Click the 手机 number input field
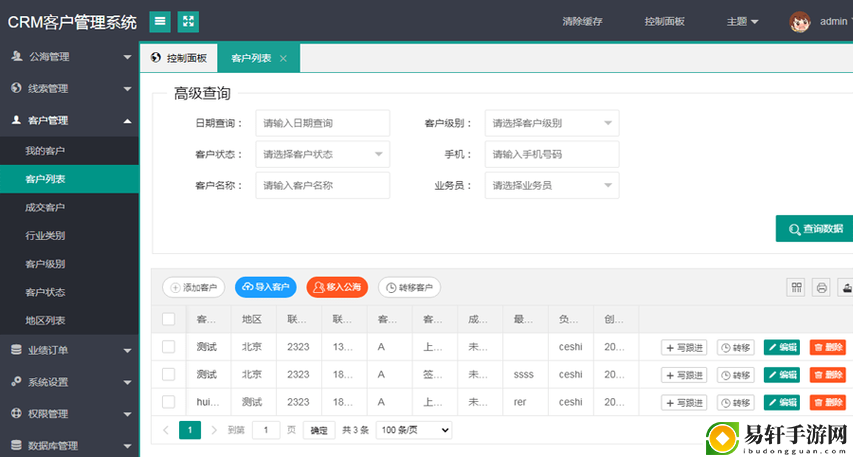Screen dimensions: 853x457 point(552,154)
